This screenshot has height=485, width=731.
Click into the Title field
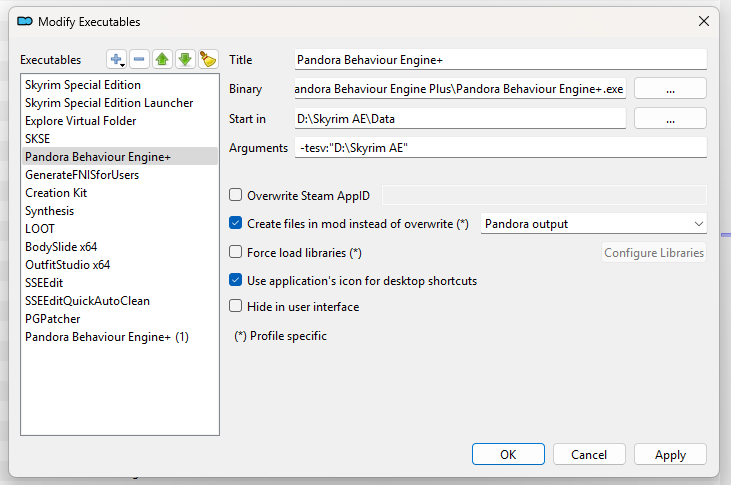(x=501, y=60)
